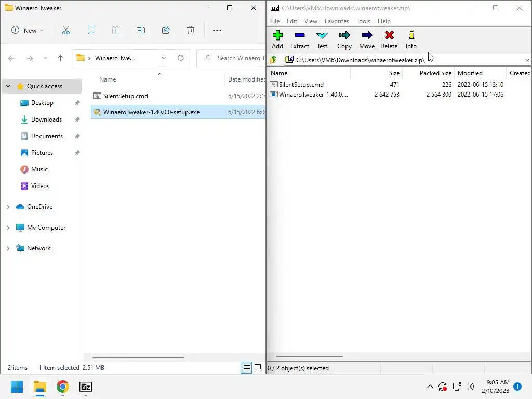
Task: Open File Explorer from taskbar
Action: (39, 387)
